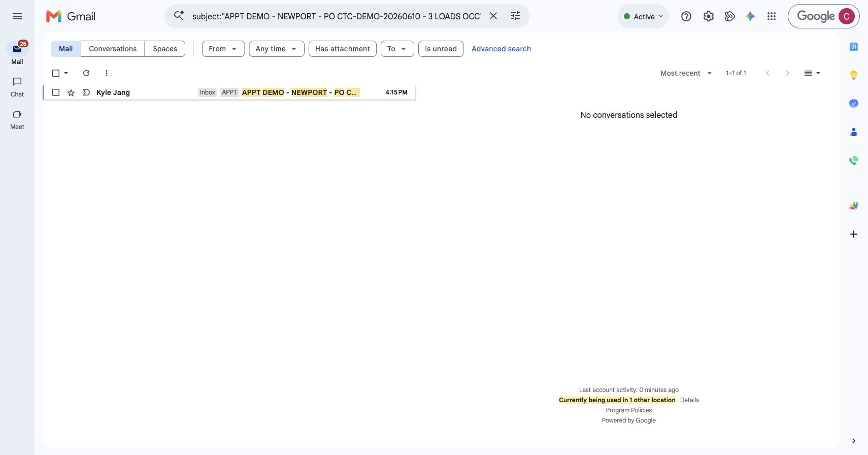
Task: Open Gemini sparkle icon in header
Action: [750, 16]
